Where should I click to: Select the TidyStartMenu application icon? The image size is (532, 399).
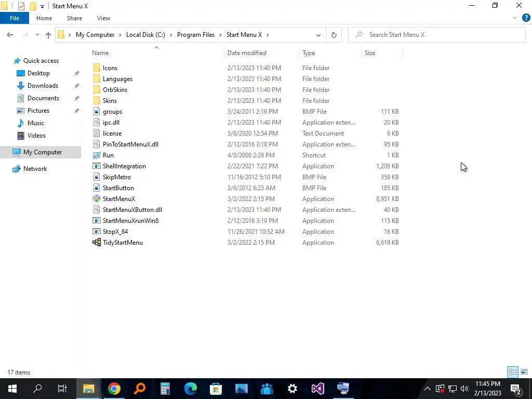(x=97, y=242)
